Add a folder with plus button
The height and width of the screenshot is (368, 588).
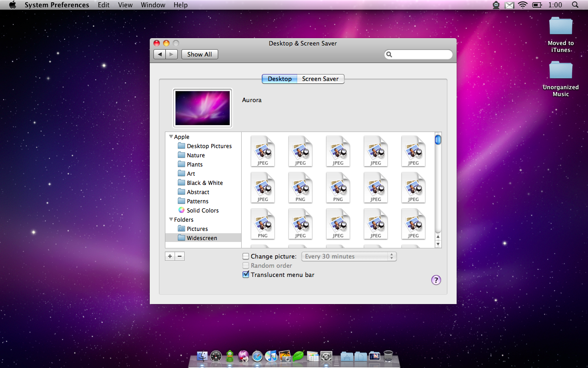point(170,256)
